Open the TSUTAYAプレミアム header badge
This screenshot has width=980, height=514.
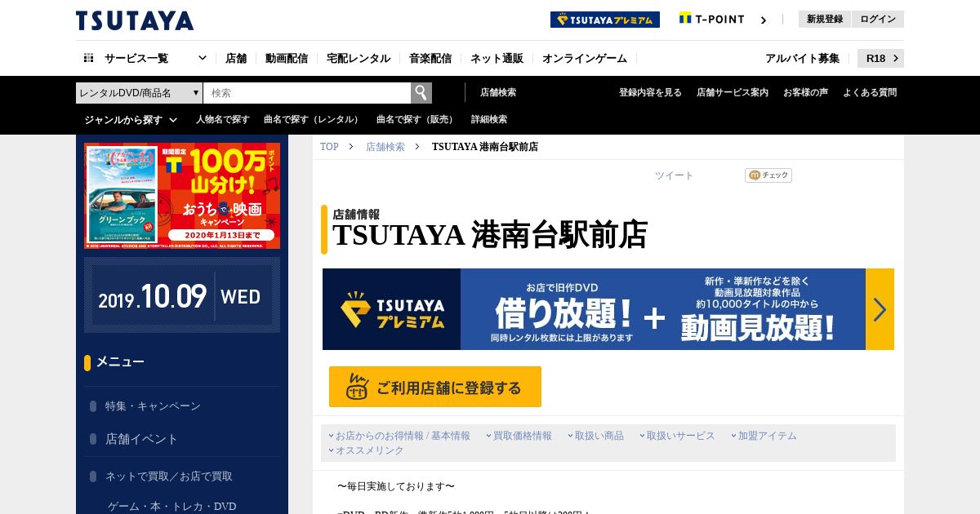point(605,20)
